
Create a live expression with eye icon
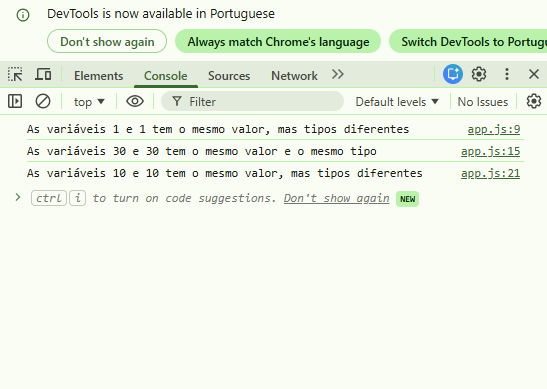coord(135,102)
